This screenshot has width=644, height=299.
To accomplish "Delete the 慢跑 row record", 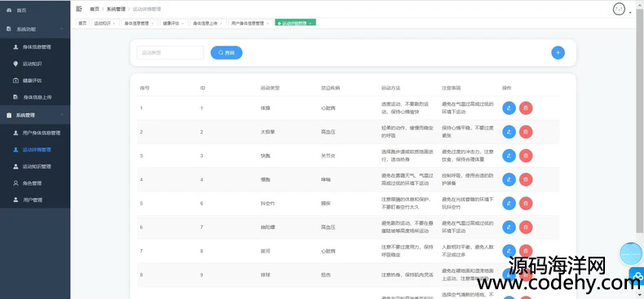I will [526, 179].
